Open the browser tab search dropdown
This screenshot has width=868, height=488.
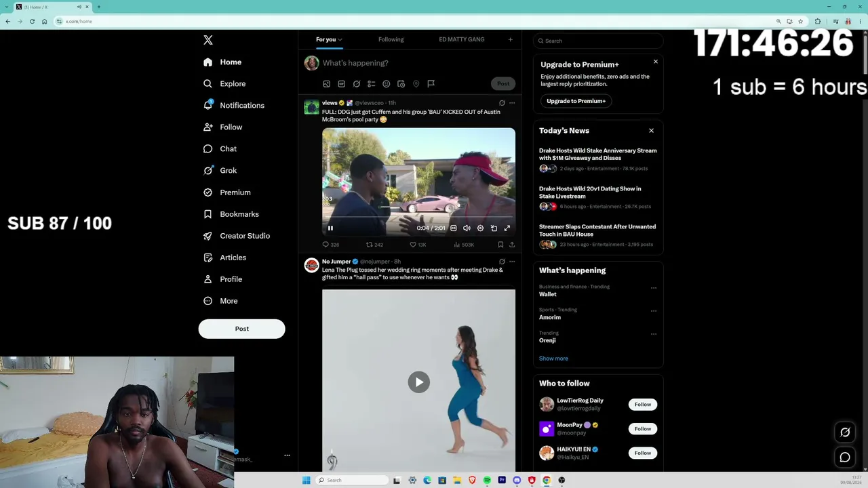tap(7, 7)
